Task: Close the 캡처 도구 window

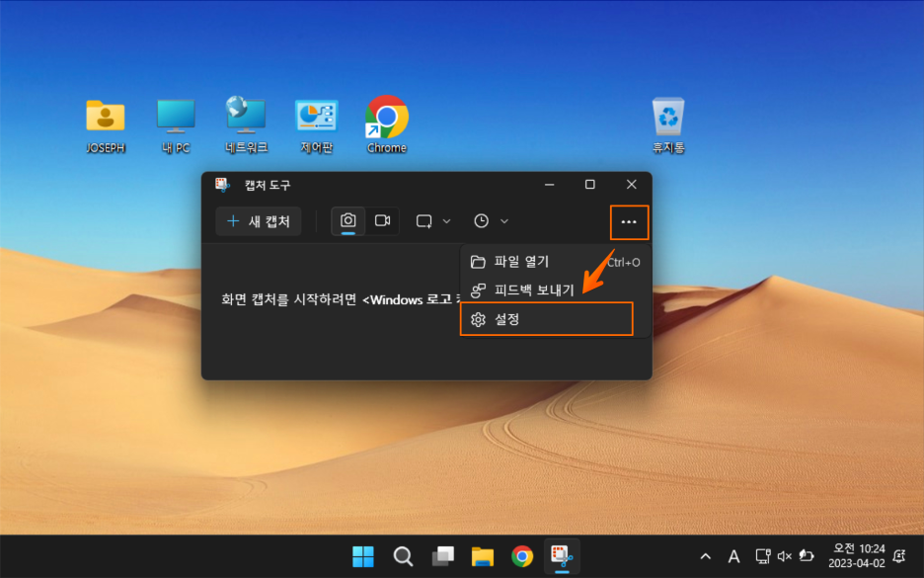Action: click(x=631, y=185)
